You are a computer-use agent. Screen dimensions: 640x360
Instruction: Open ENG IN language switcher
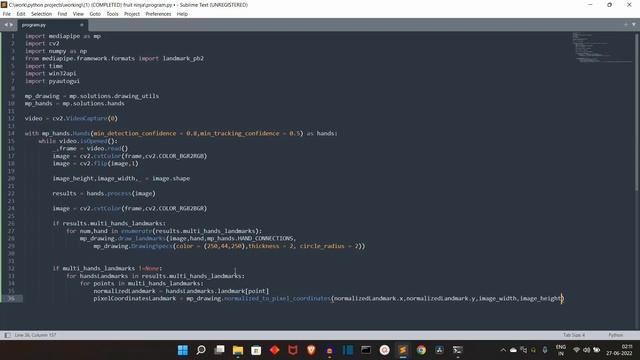coord(561,350)
